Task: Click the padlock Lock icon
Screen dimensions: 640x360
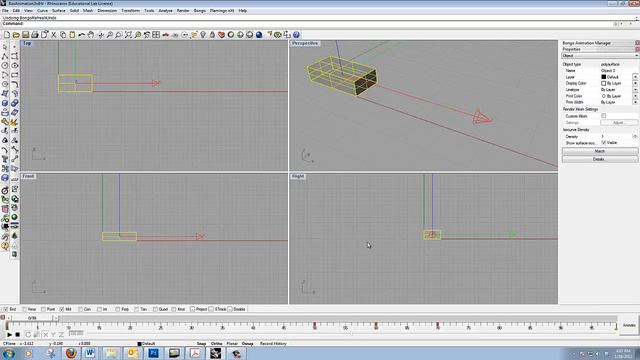Action: coord(212,35)
